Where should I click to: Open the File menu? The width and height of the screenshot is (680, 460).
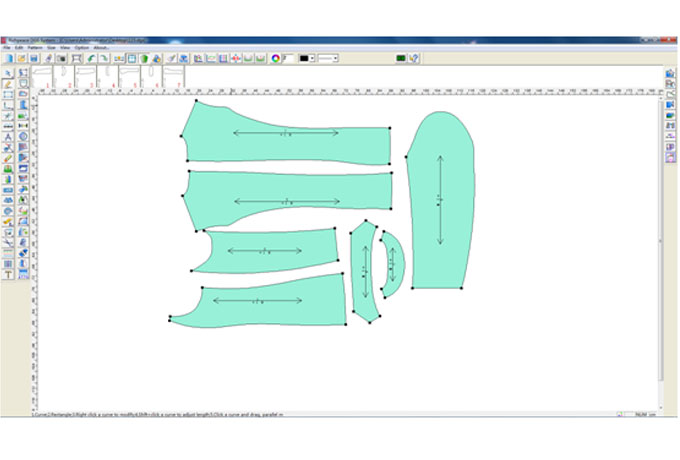(7, 47)
